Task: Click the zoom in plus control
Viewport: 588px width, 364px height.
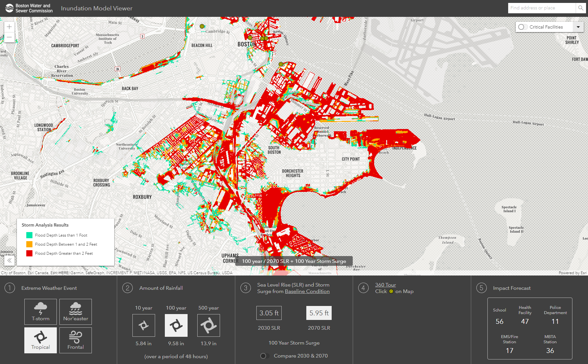Action: pos(9,27)
